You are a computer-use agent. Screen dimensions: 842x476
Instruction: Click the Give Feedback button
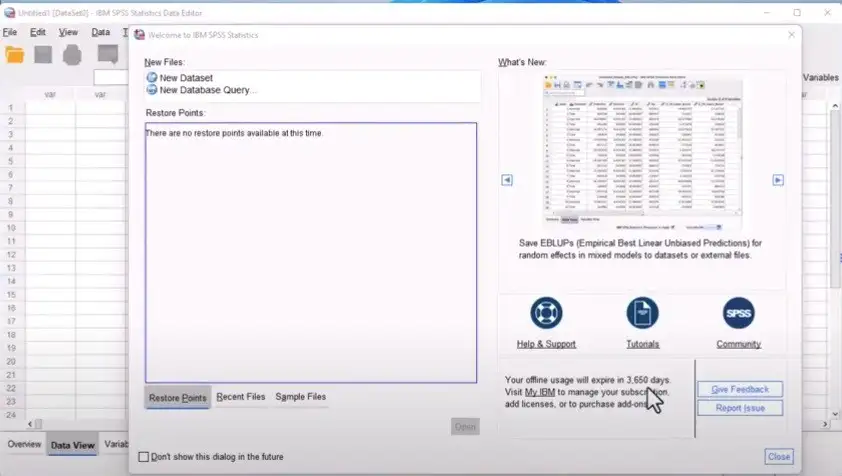click(x=740, y=389)
